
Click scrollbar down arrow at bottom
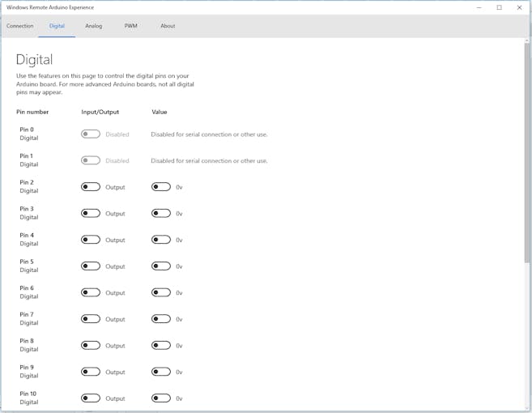(x=527, y=407)
